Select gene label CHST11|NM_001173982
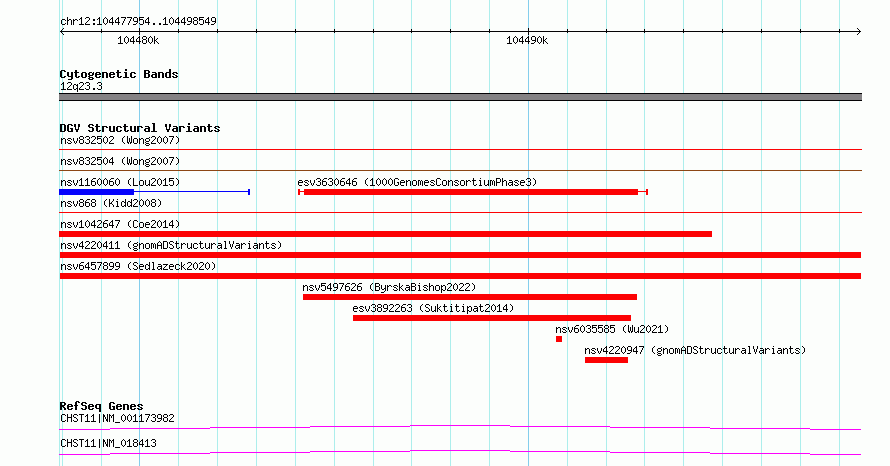The width and height of the screenshot is (890, 466). pos(117,418)
